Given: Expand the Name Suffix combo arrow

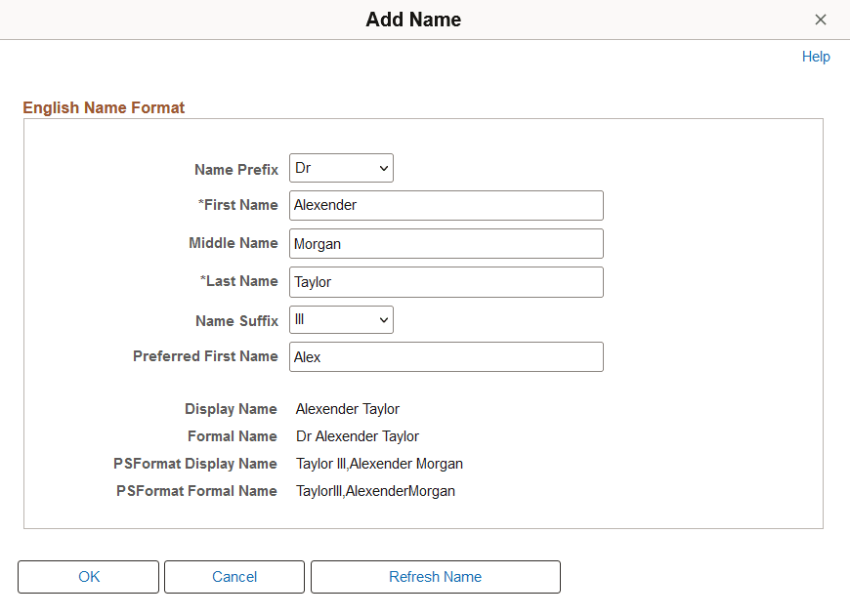Looking at the screenshot, I should [x=383, y=319].
